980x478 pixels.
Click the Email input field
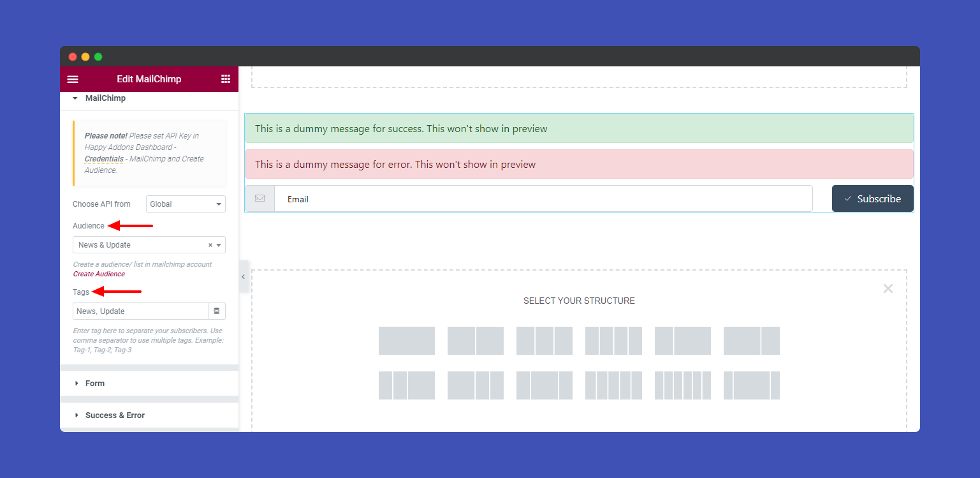click(543, 199)
